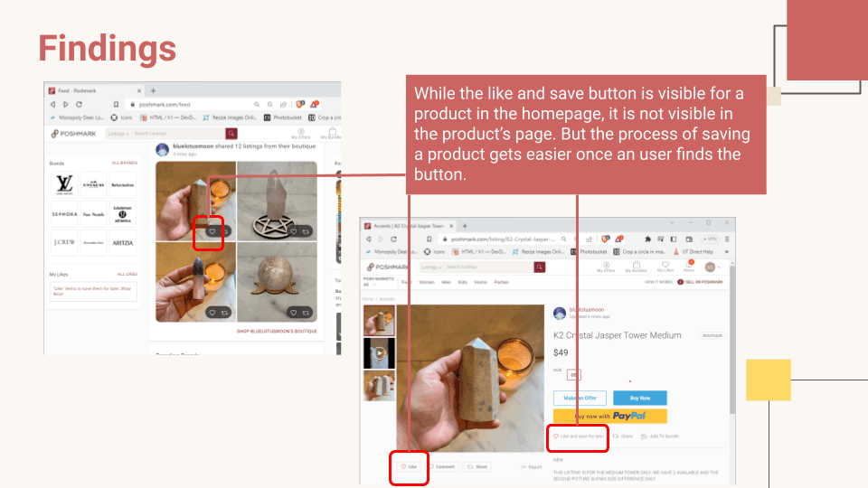Click browser extensions puzzle icon
Image resolution: width=868 pixels, height=488 pixels.
647,239
